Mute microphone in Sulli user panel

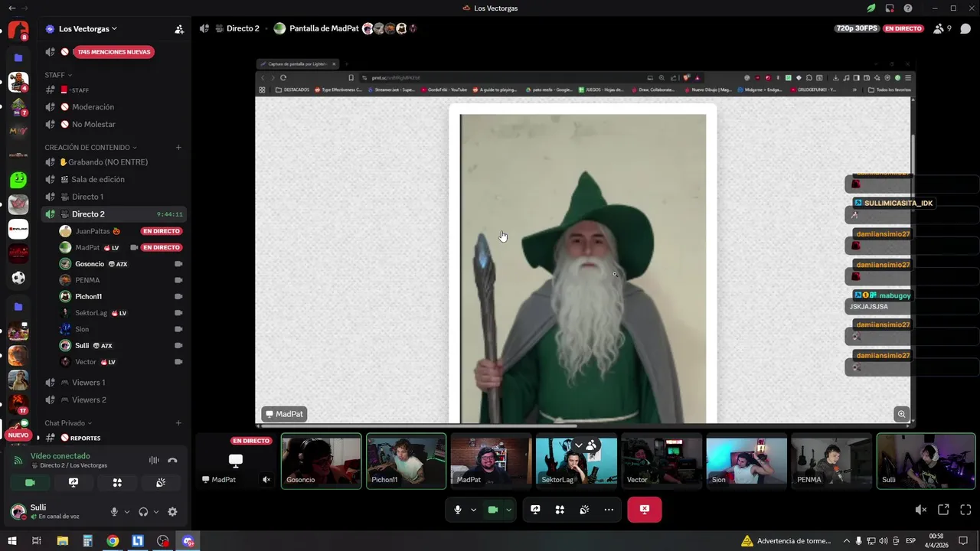click(x=114, y=512)
